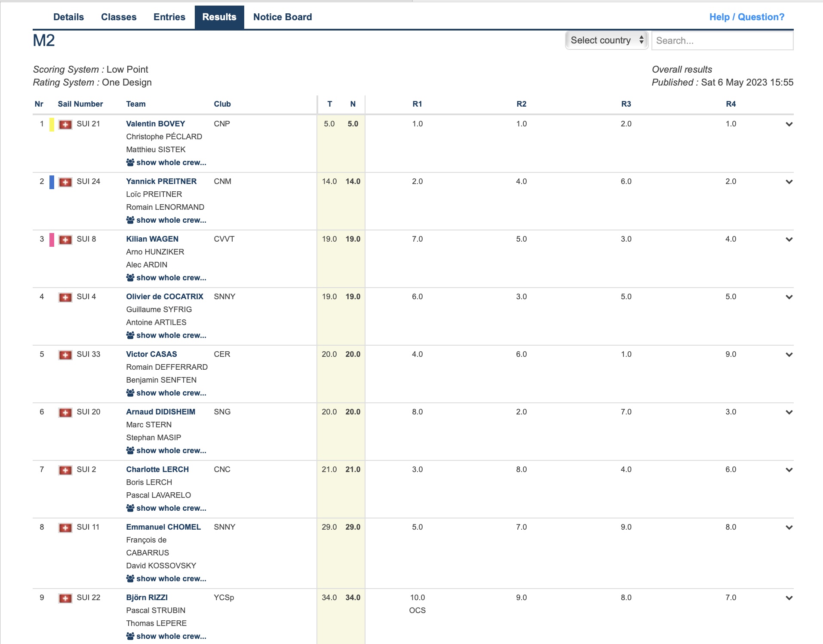
Task: Click crew icon under Alec ARDIN
Action: point(130,278)
